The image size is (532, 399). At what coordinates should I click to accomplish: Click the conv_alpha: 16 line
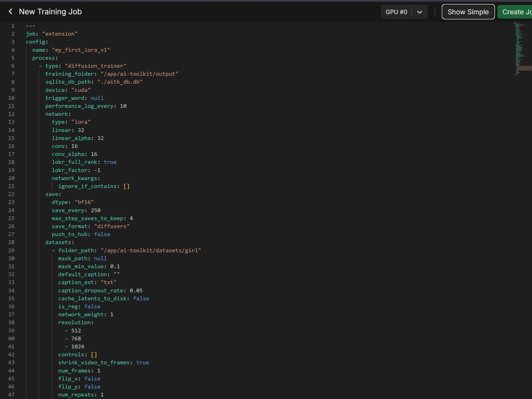74,154
